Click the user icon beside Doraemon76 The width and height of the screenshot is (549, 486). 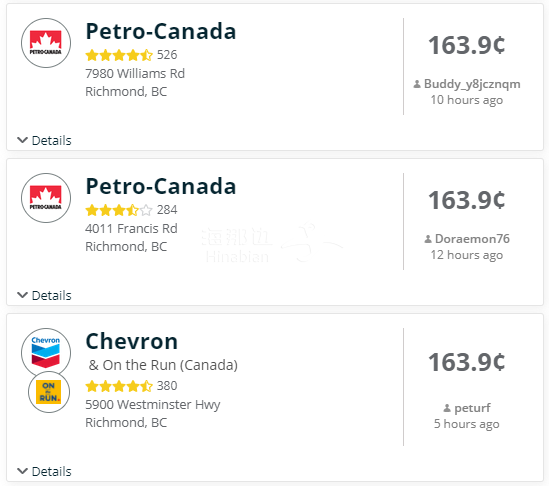tap(428, 239)
